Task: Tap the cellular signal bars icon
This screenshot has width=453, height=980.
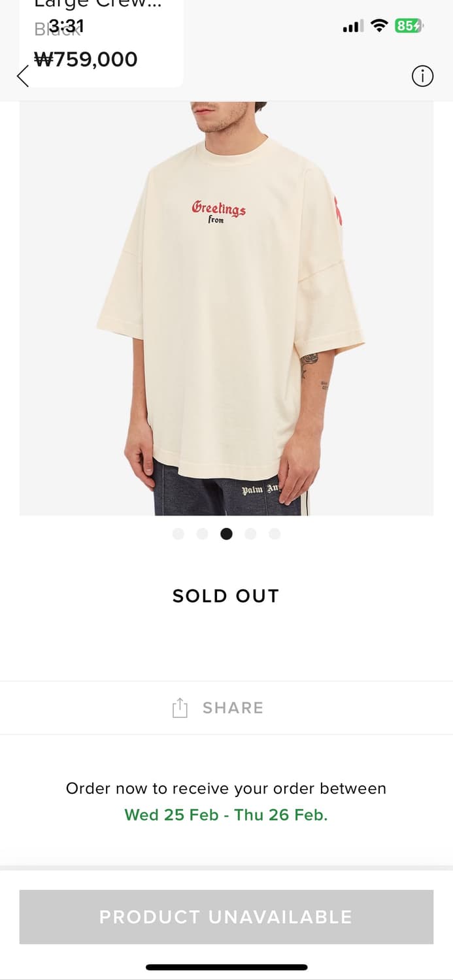Action: [353, 27]
